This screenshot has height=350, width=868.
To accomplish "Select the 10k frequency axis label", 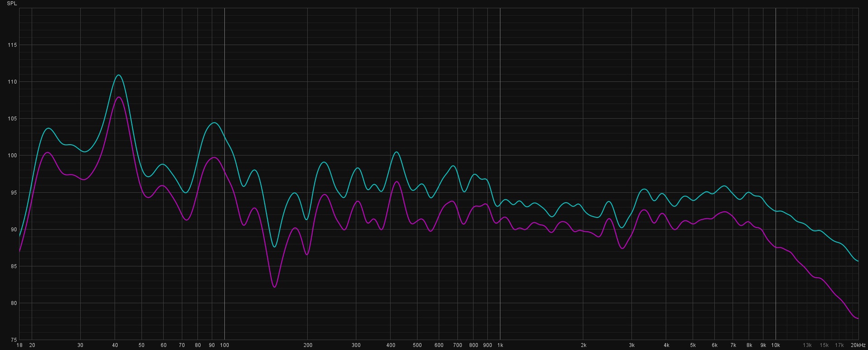I will pos(776,345).
